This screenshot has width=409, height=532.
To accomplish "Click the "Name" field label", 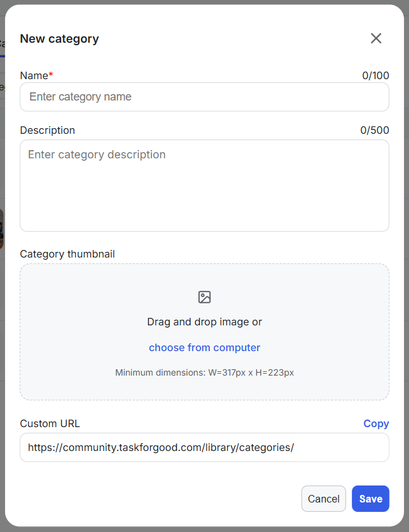I will point(34,75).
